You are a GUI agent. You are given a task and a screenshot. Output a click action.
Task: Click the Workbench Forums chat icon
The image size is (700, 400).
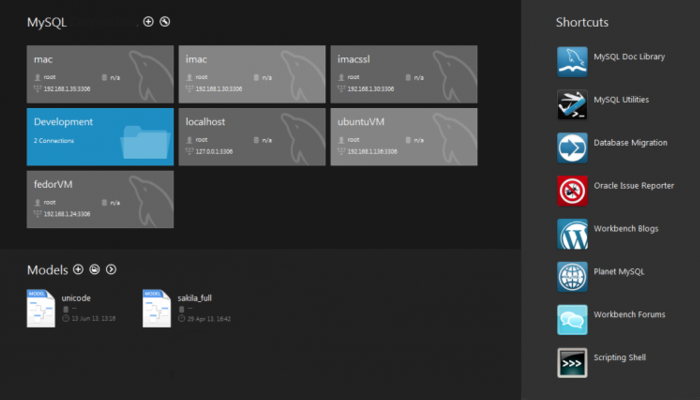point(572,320)
